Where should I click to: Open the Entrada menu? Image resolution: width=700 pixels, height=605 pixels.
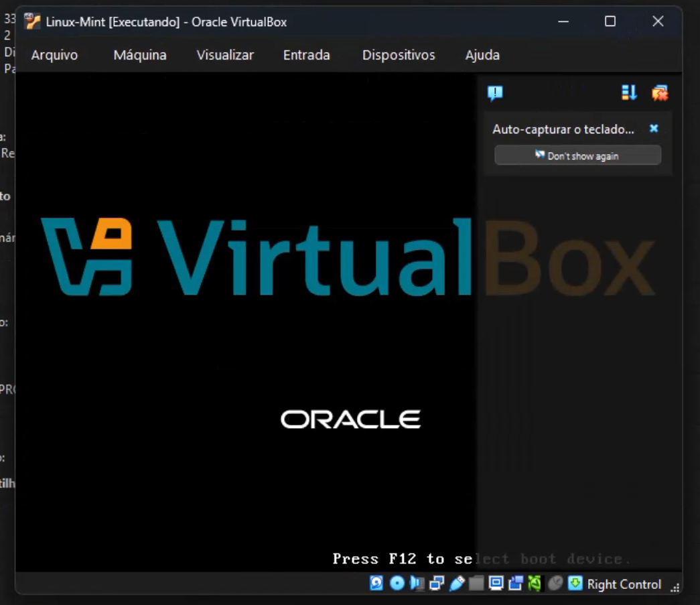pos(306,55)
